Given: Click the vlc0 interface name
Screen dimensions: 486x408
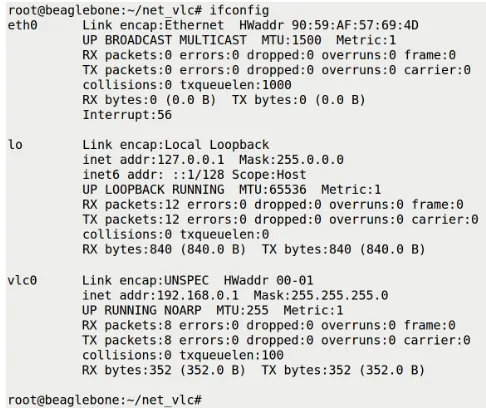Looking at the screenshot, I should pos(22,280).
